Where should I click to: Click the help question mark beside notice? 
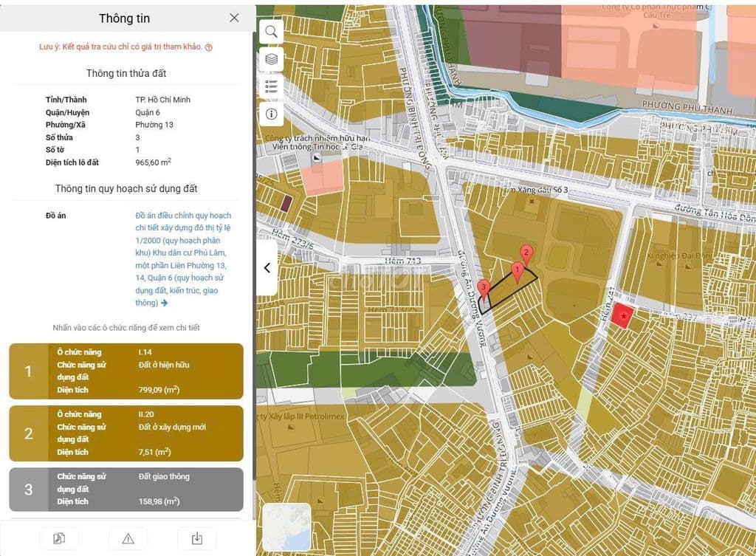209,47
